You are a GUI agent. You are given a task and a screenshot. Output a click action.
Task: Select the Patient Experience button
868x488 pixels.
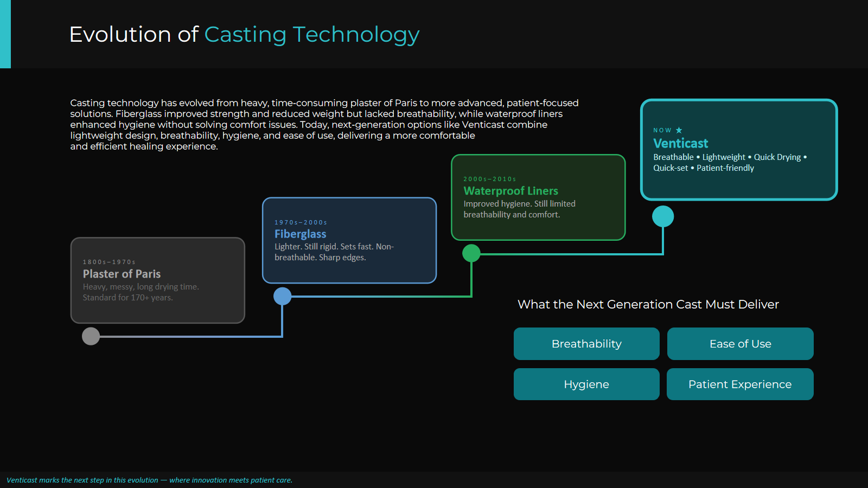coord(740,384)
